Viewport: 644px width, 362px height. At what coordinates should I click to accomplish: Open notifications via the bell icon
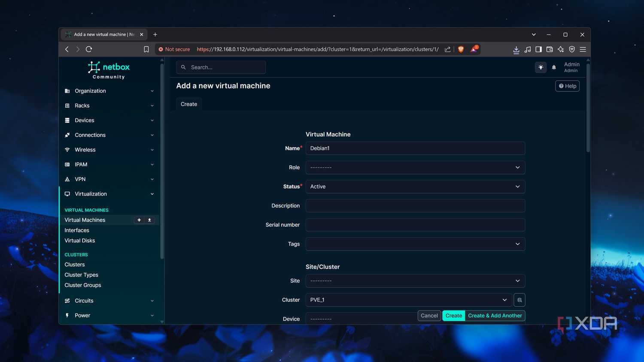(x=553, y=67)
